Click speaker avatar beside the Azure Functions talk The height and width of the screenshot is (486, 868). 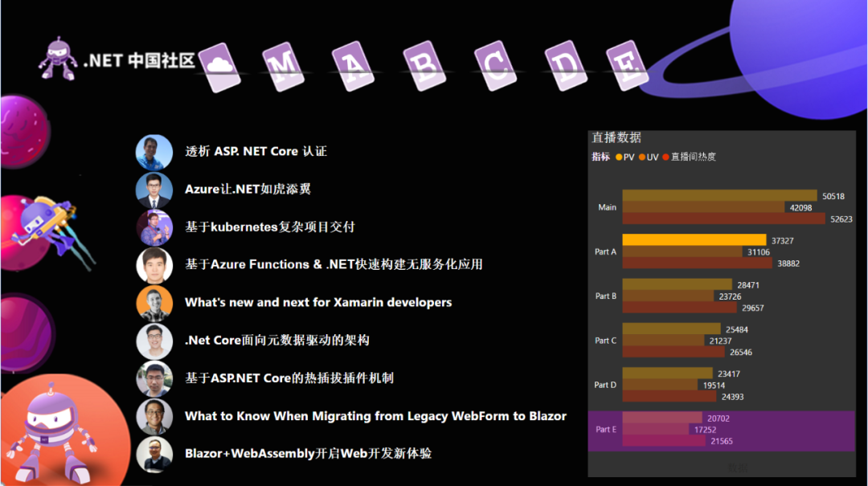pos(154,265)
